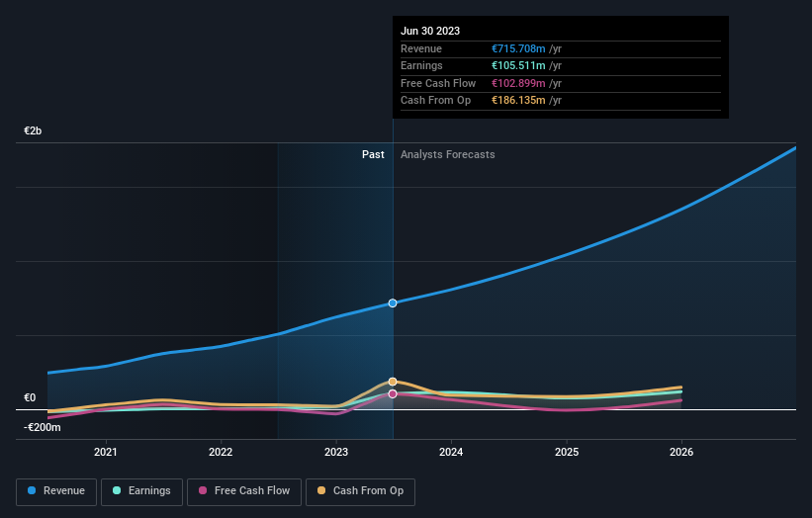Viewport: 812px width, 518px height.
Task: Click the 2025 x-axis label
Action: click(567, 452)
